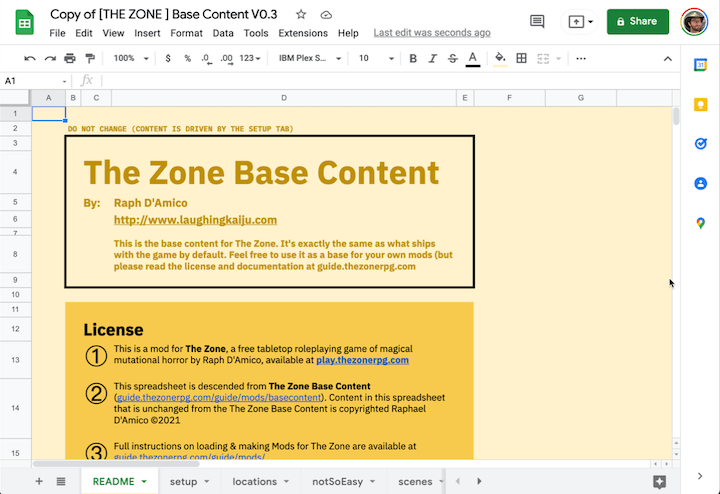Open version history via last edit link
Screen dimensions: 720x494
[x=432, y=33]
